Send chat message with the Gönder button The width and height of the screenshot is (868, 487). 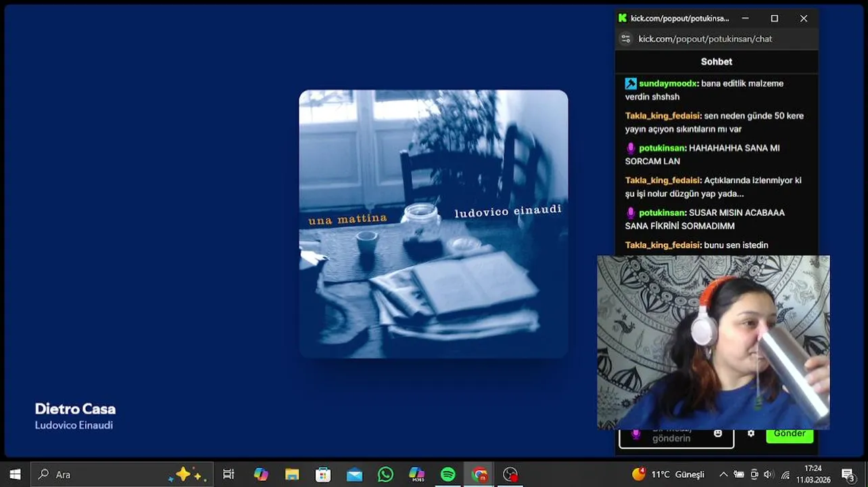pyautogui.click(x=790, y=435)
